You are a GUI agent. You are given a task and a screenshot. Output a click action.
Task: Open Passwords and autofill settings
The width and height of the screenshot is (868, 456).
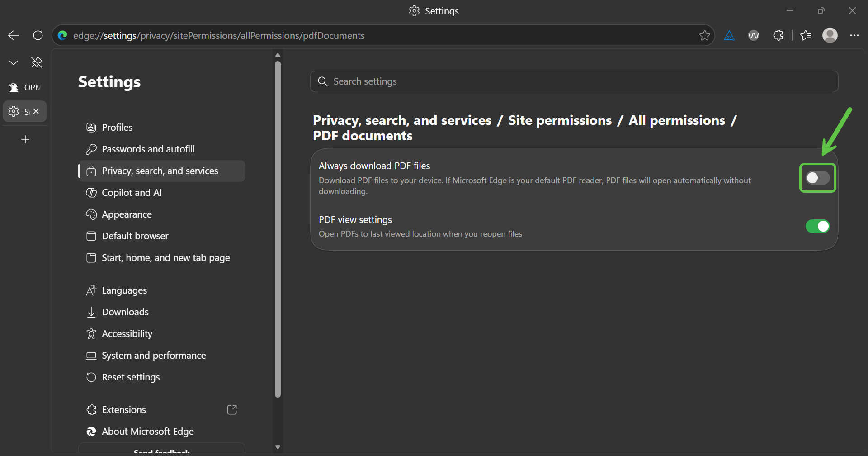(162, 149)
